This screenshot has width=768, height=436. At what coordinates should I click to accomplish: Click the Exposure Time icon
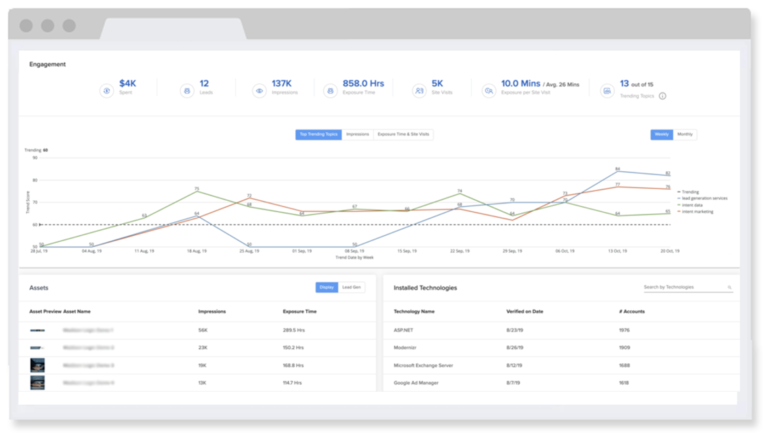[x=330, y=91]
